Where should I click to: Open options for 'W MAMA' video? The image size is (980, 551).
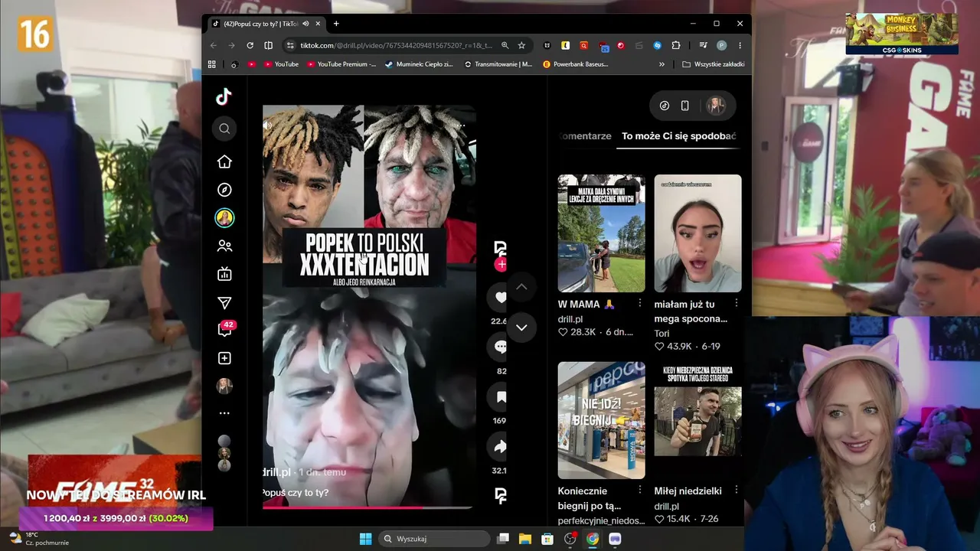click(x=640, y=304)
